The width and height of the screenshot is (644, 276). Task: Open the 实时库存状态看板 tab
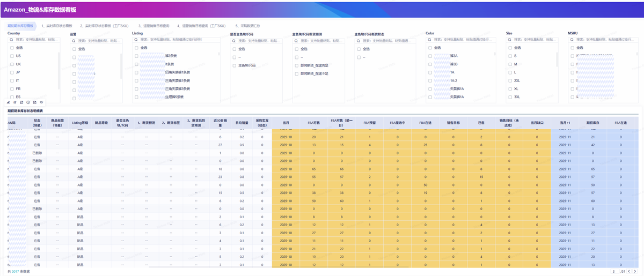57,26
